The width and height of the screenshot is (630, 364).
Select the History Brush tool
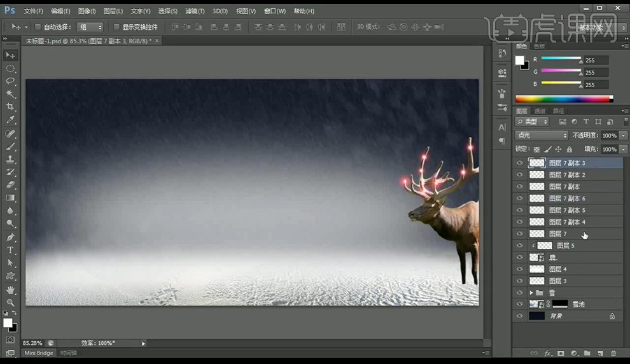tap(10, 172)
